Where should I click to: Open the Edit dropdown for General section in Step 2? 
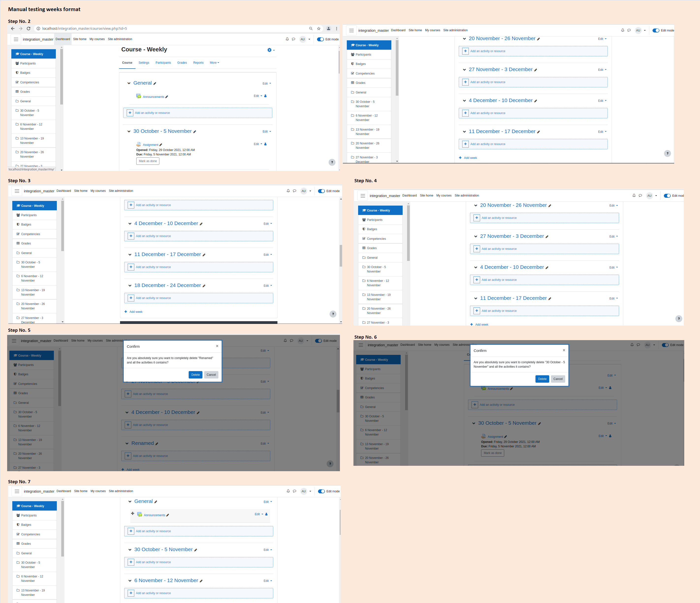[267, 83]
